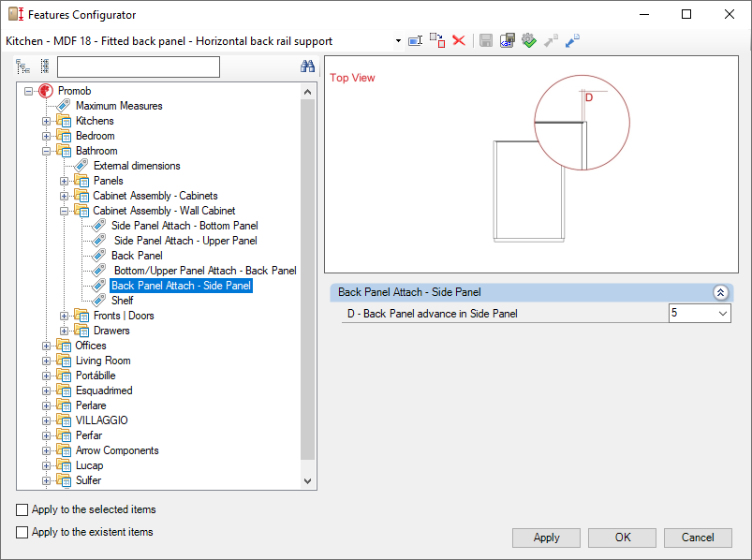Click the copy configuration icon
752x560 pixels.
tap(437, 41)
